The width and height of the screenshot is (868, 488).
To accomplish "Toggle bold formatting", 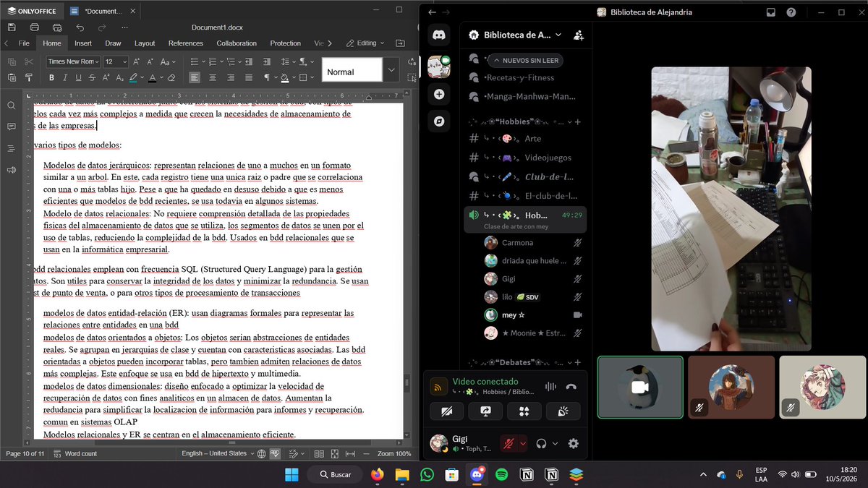I will (51, 77).
